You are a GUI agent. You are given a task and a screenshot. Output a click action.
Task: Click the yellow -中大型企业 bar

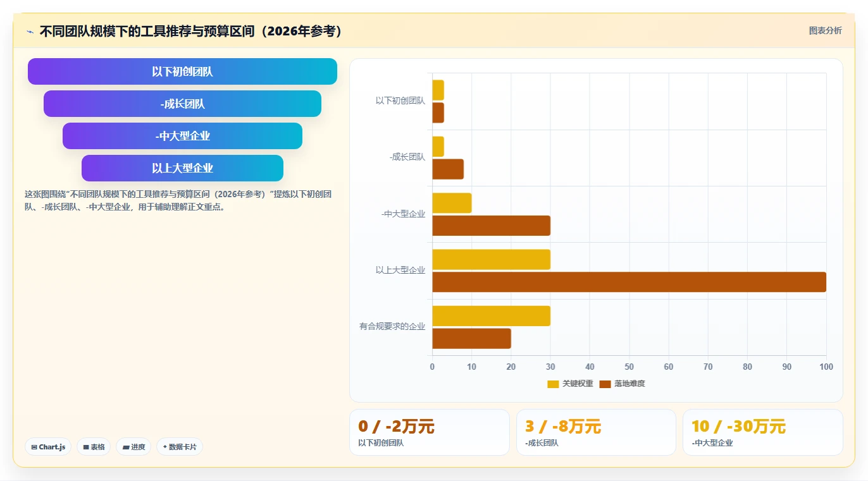452,203
